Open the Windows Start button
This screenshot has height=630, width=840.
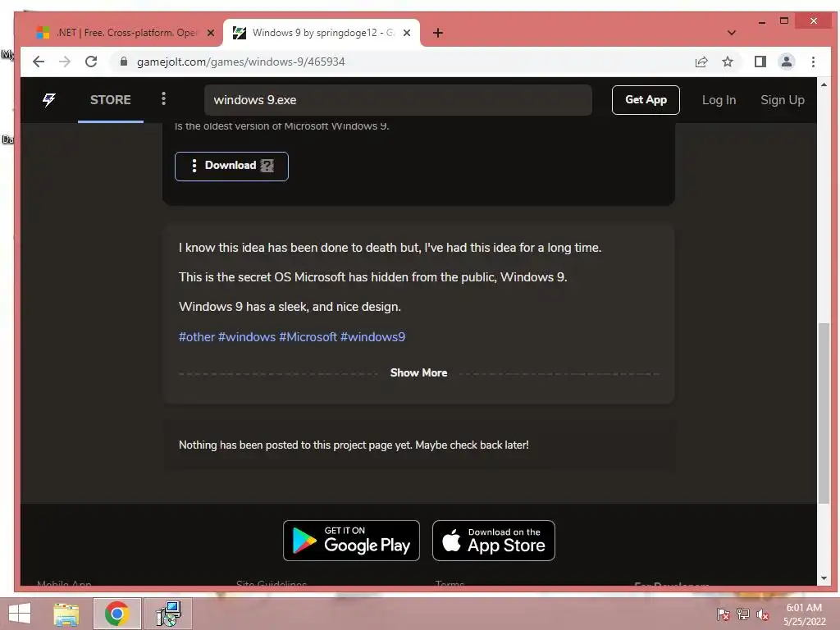pos(20,614)
